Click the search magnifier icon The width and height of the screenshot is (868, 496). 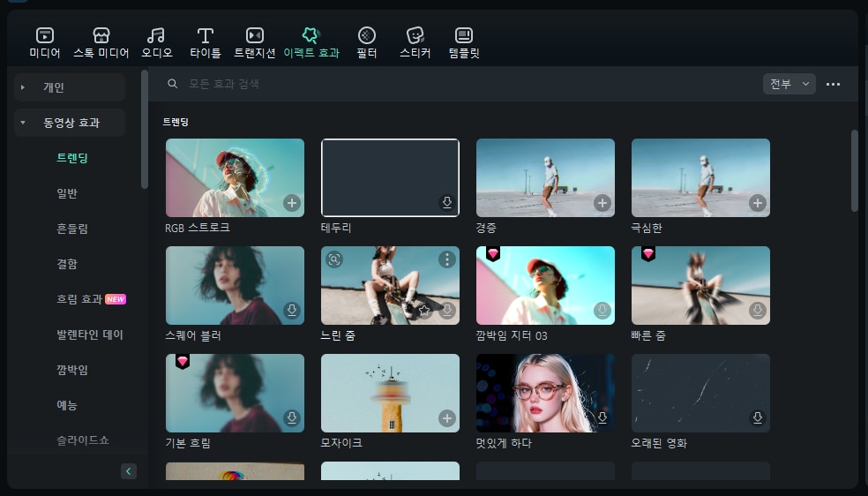(x=173, y=84)
